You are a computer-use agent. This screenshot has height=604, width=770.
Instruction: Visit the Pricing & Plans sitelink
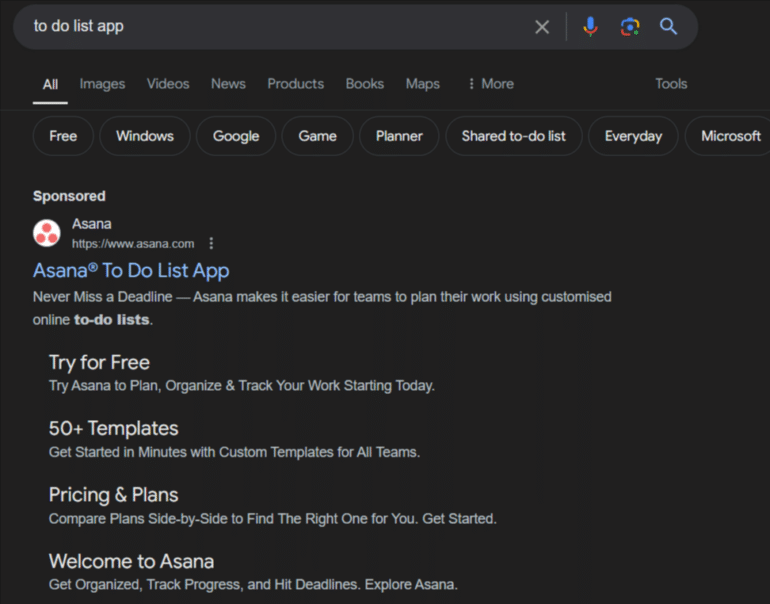coord(113,494)
